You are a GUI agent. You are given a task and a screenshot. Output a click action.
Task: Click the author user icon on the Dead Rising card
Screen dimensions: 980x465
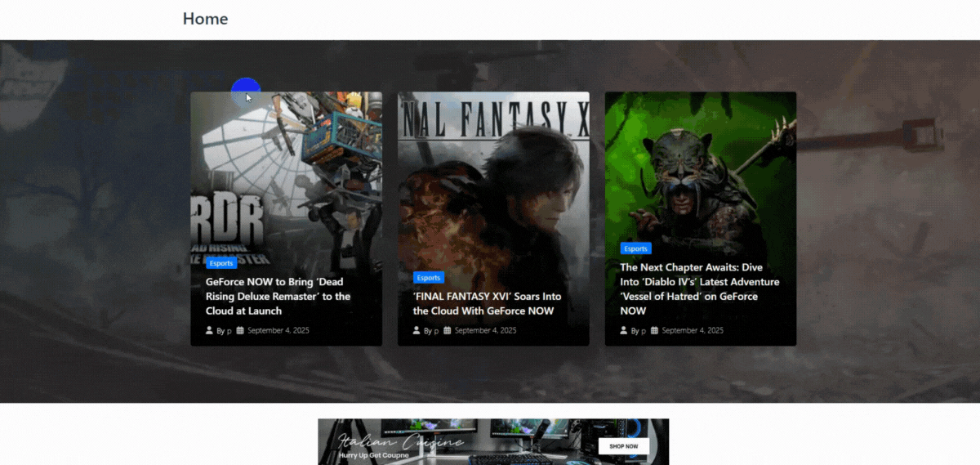(x=210, y=331)
